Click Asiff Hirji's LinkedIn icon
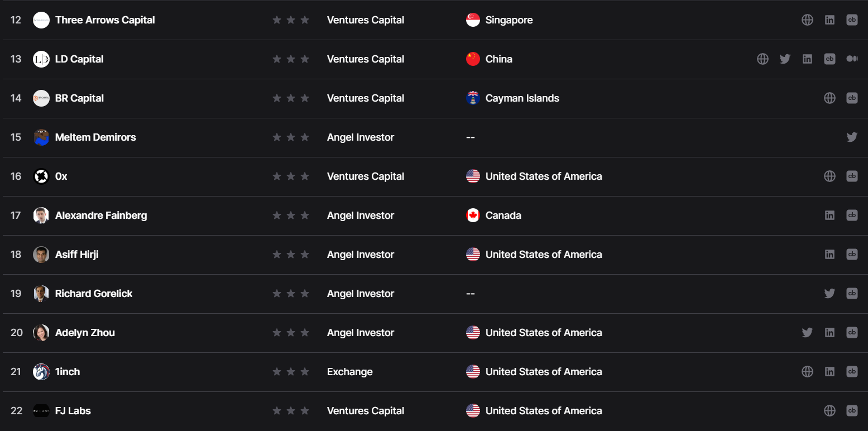 tap(829, 255)
